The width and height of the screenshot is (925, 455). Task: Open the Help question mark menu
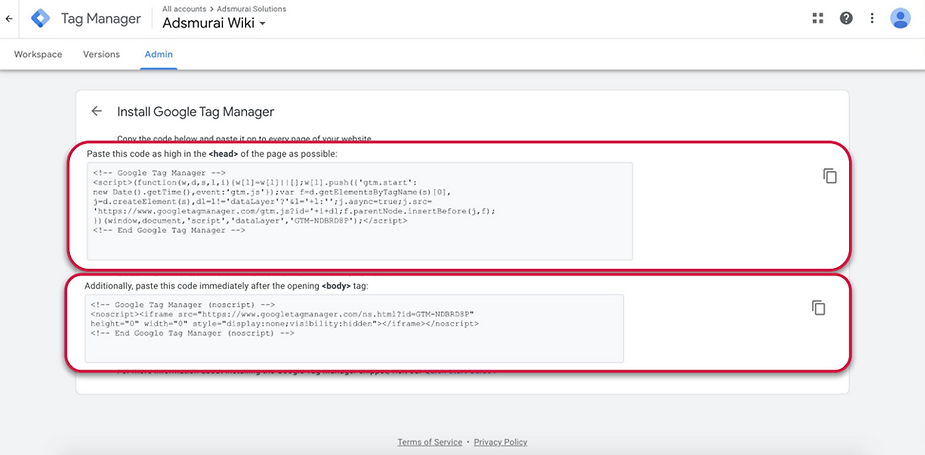846,18
